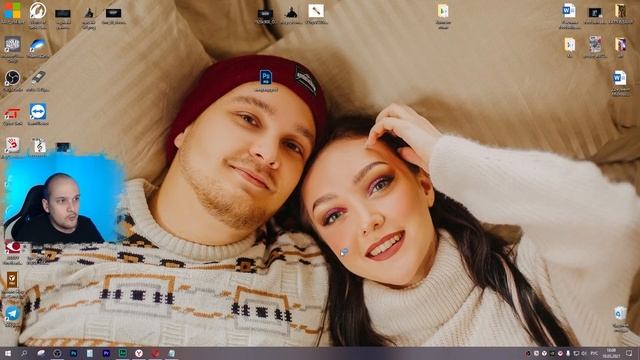Open the notification center icon in taskbar
Image resolution: width=640 pixels, height=360 pixels.
click(x=629, y=353)
